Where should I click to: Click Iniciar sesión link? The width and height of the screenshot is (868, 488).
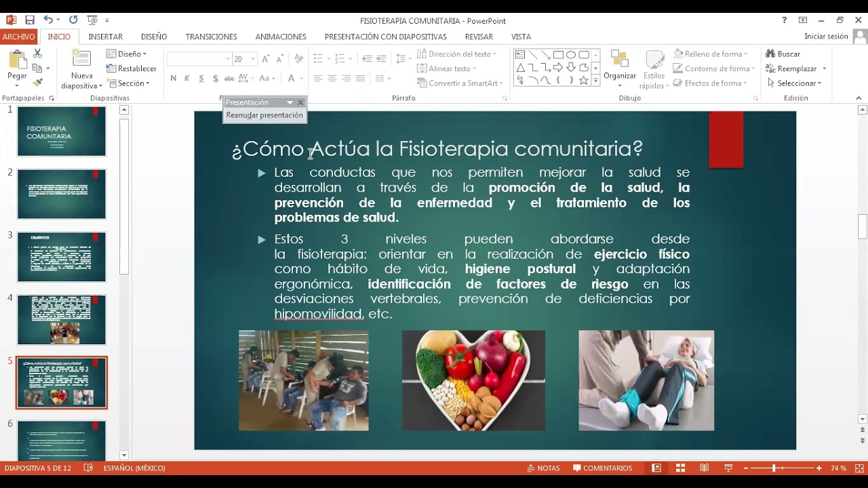click(826, 37)
